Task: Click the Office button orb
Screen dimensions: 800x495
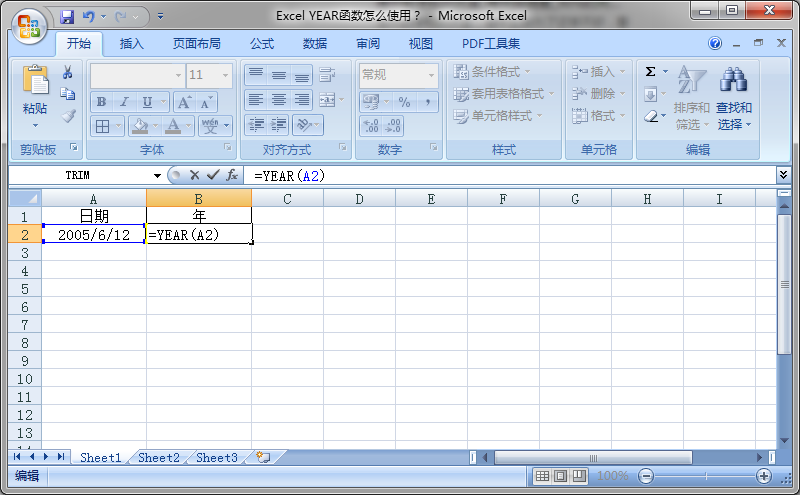Action: [x=29, y=27]
